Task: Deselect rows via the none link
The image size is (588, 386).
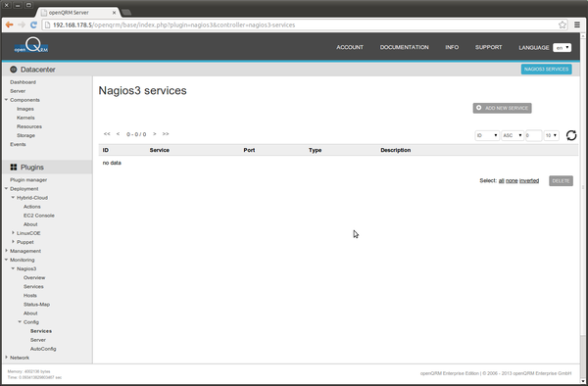Action: [512, 180]
